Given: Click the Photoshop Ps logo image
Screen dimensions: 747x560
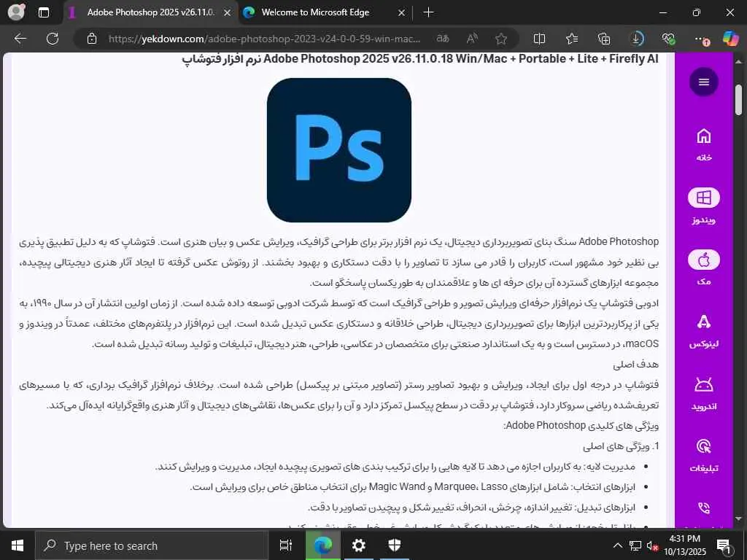Looking at the screenshot, I should [x=338, y=150].
